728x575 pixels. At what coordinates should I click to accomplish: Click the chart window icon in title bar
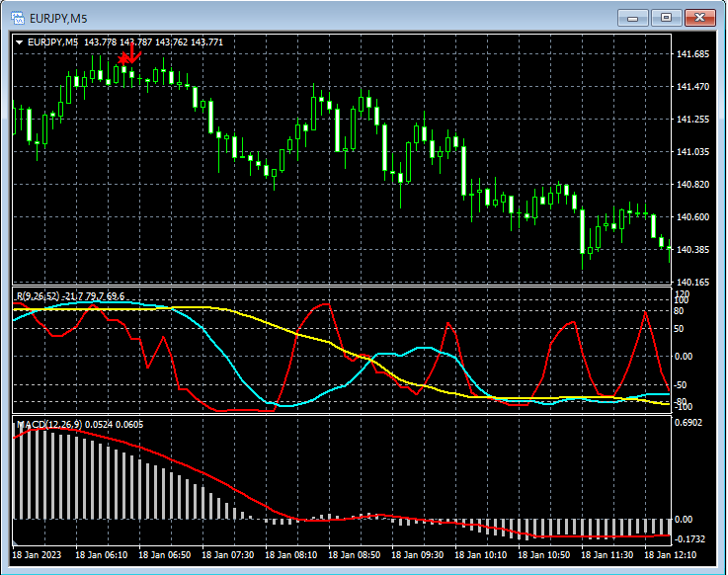pyautogui.click(x=17, y=18)
